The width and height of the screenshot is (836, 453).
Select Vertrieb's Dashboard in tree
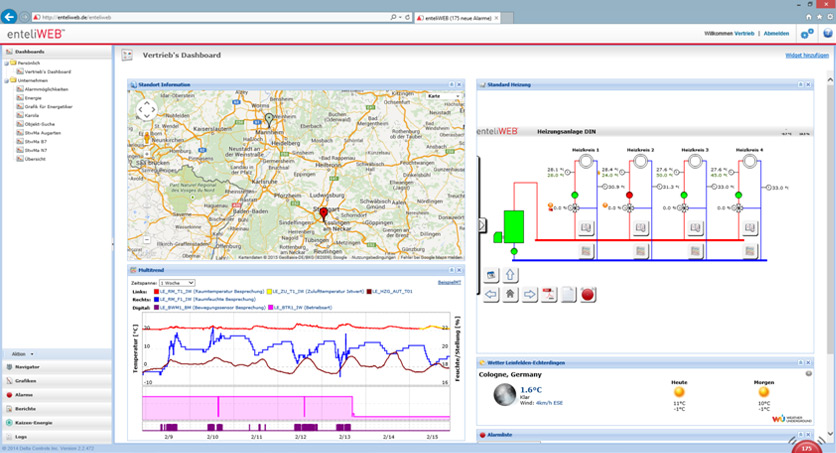pos(47,71)
